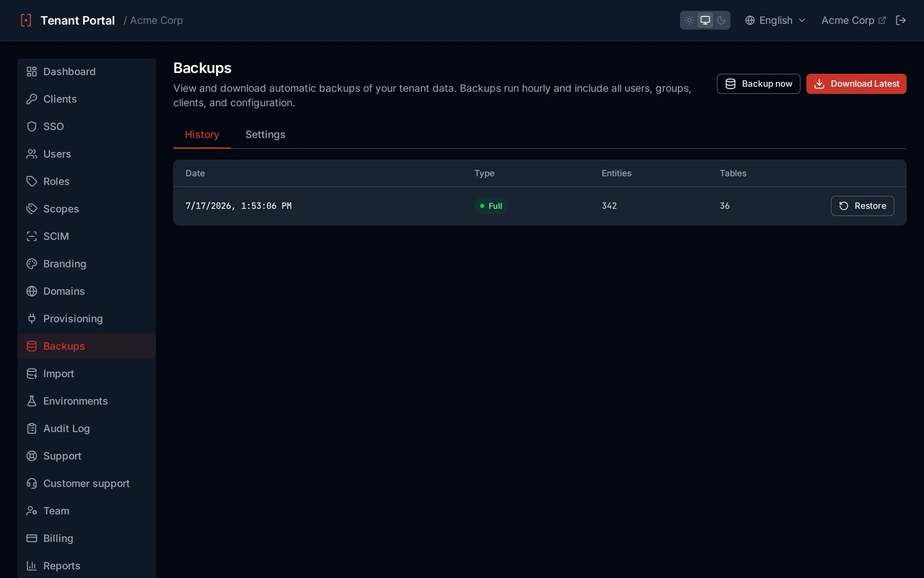Click the Reports bar chart icon
924x578 pixels.
(x=32, y=566)
